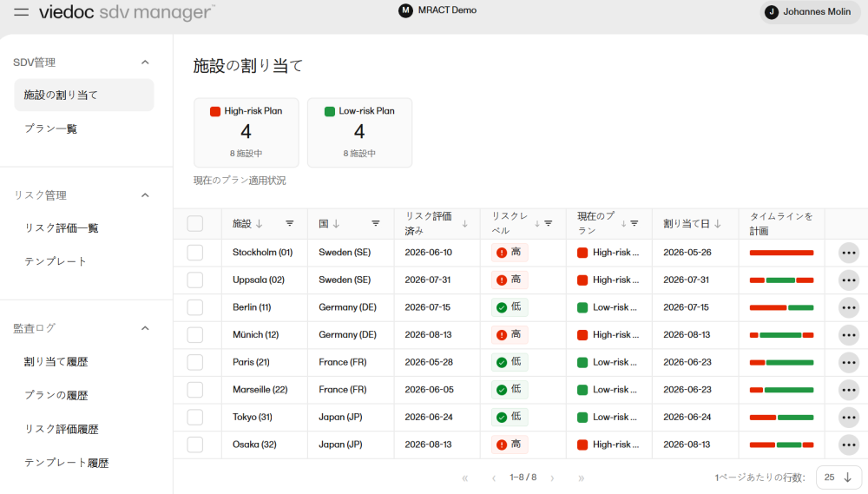Filter the 国 column
868x494 pixels.
375,224
